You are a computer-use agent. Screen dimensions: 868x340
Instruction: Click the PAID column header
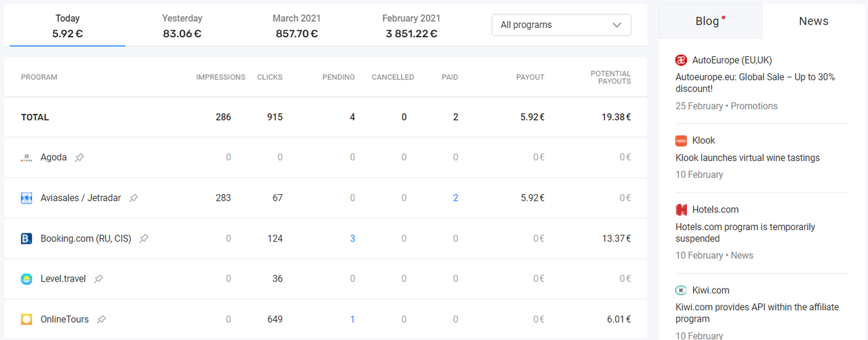450,77
